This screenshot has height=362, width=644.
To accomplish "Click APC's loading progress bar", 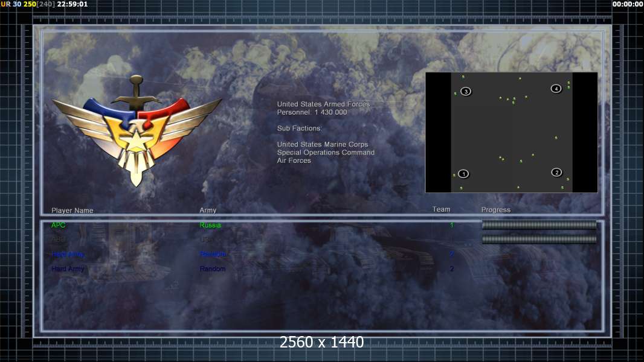I will 539,224.
